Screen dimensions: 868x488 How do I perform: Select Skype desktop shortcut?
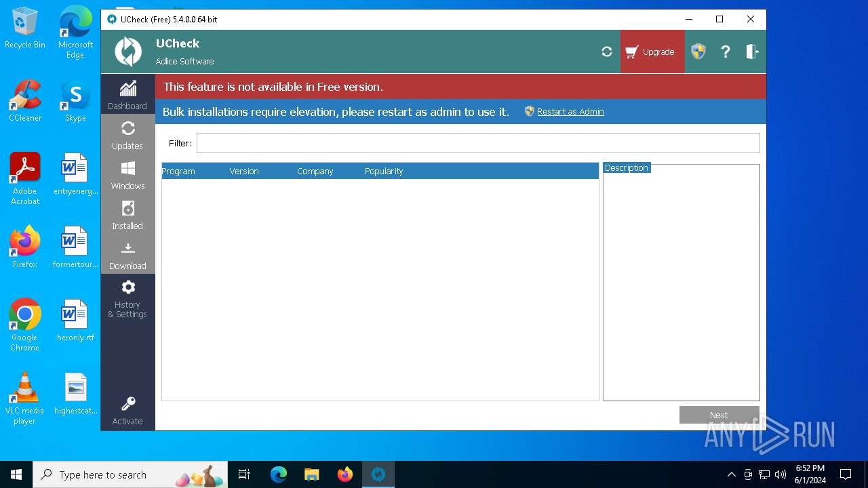tap(75, 101)
